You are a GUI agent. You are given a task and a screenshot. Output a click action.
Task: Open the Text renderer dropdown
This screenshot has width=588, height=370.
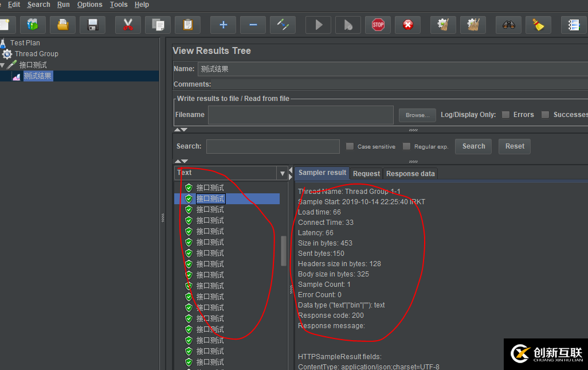click(x=282, y=173)
